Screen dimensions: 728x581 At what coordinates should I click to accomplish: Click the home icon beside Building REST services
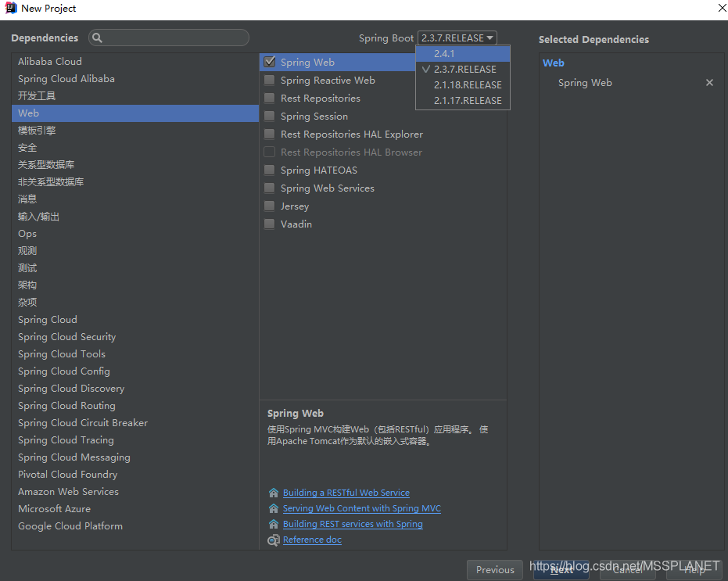click(274, 524)
